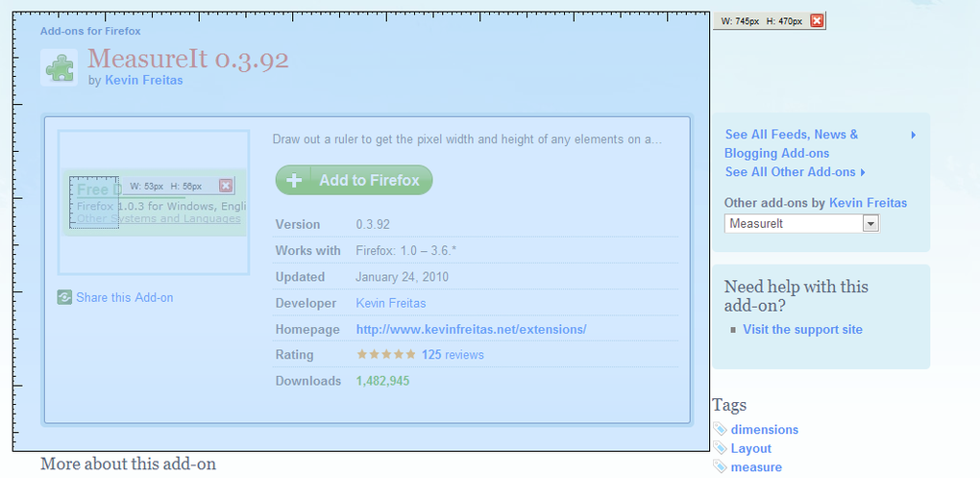Open the Other add-ons MeasureIt dropdown
Screen dimensions: 980x478
(x=802, y=223)
